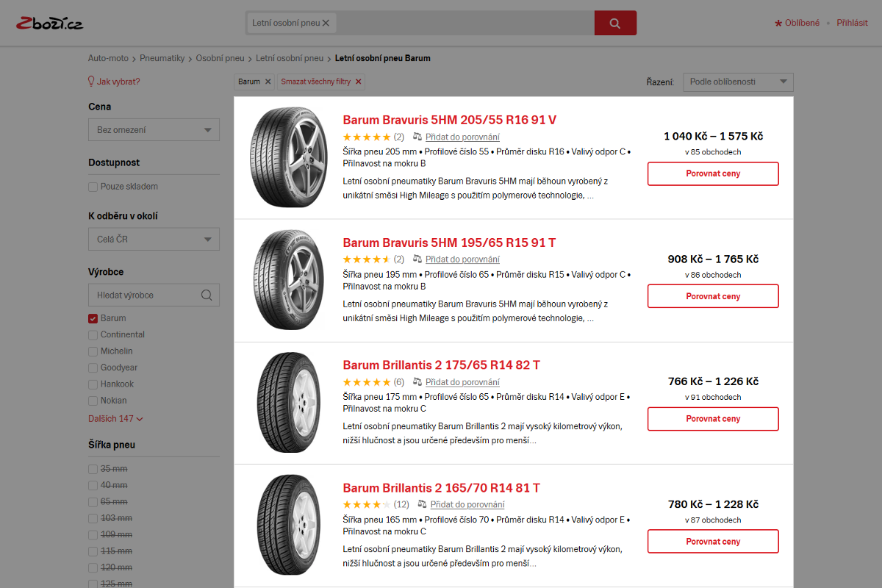Open 'Barum Brillantis 2 165/70 R14 81 T' title

442,488
